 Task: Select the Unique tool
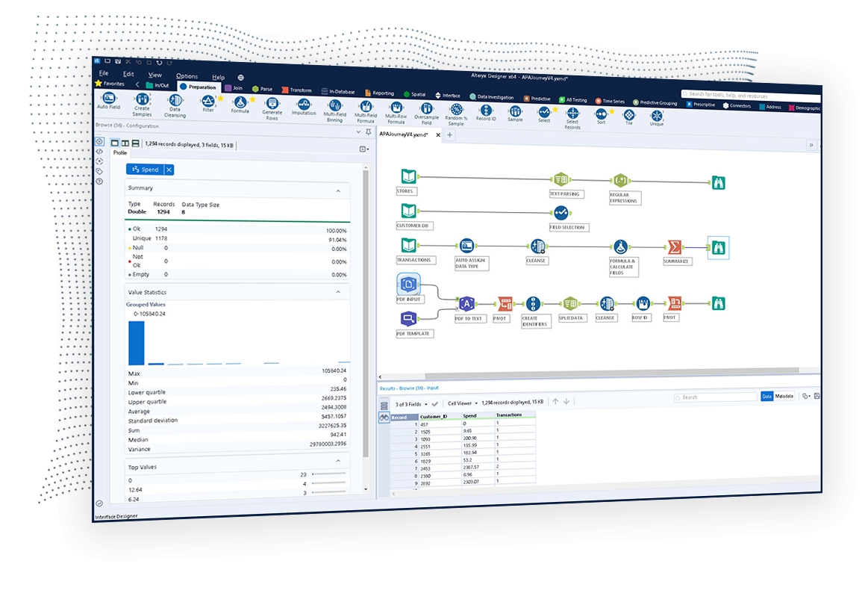pyautogui.click(x=657, y=118)
